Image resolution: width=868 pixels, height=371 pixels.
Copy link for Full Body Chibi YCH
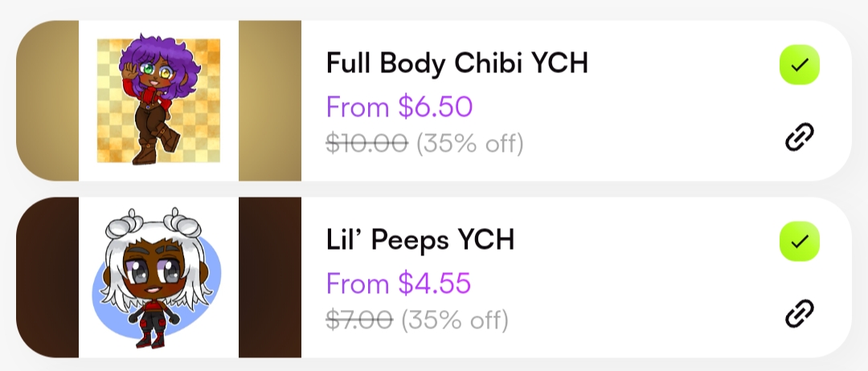pyautogui.click(x=799, y=138)
